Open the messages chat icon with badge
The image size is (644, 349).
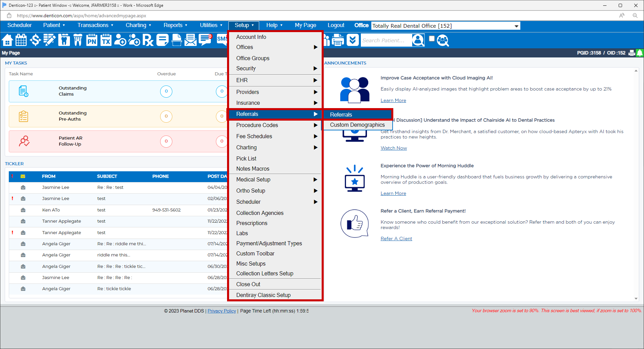(x=205, y=40)
